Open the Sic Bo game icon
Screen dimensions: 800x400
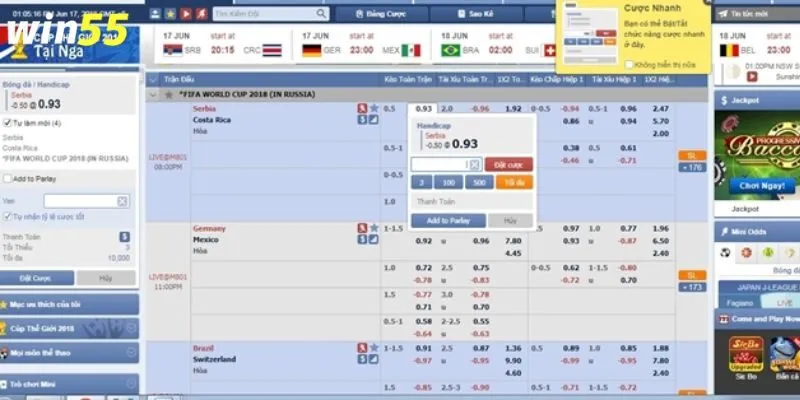point(746,354)
